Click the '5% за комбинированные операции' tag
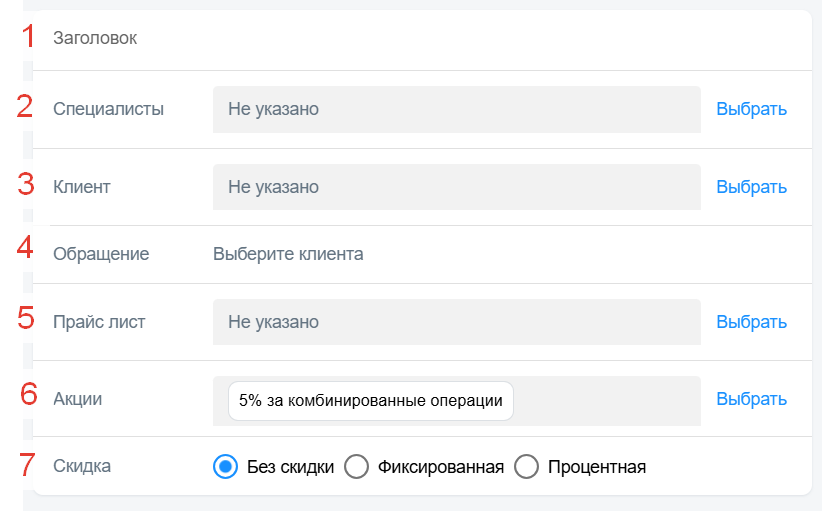 (371, 401)
